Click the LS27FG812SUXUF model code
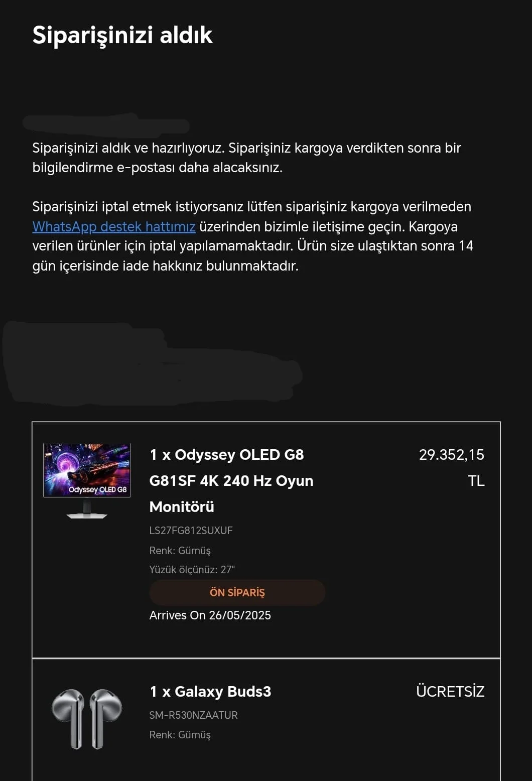This screenshot has width=532, height=781. (191, 531)
